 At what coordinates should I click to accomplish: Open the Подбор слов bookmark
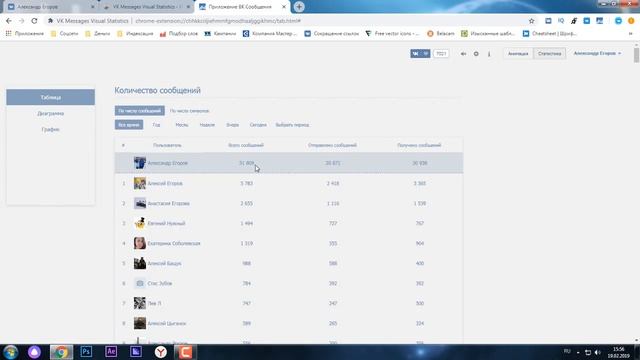point(179,33)
